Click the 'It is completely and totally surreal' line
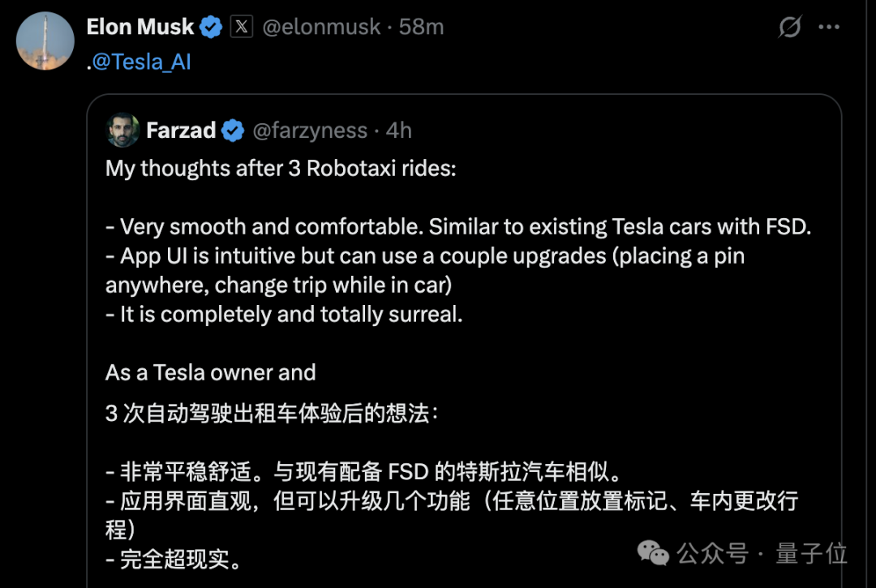The height and width of the screenshot is (588, 876). pos(284,315)
